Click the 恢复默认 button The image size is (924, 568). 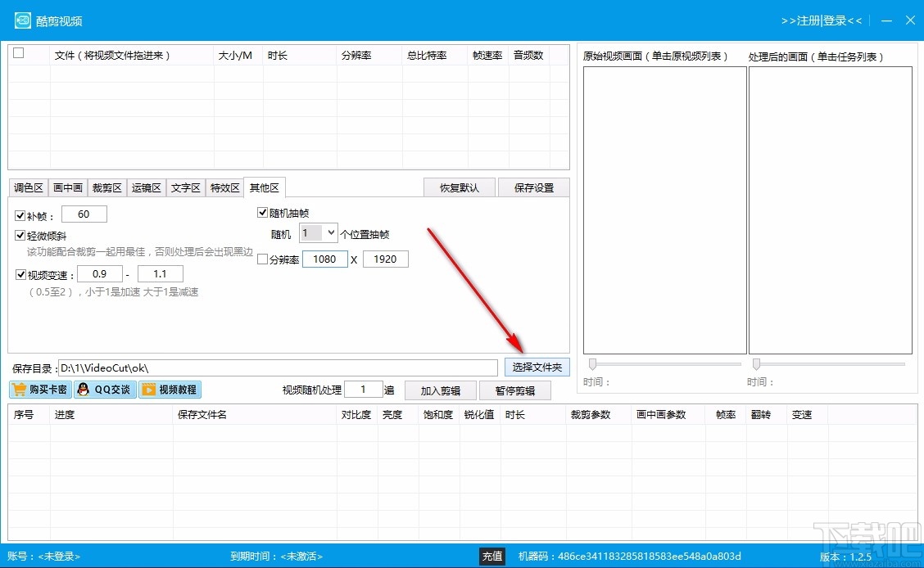click(460, 187)
